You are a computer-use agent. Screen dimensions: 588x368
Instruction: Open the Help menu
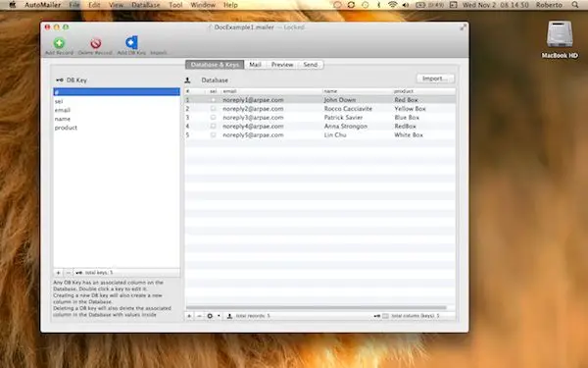(230, 5)
